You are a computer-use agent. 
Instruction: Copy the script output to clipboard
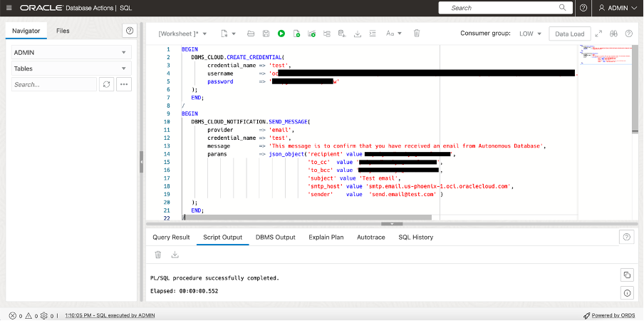(x=627, y=275)
